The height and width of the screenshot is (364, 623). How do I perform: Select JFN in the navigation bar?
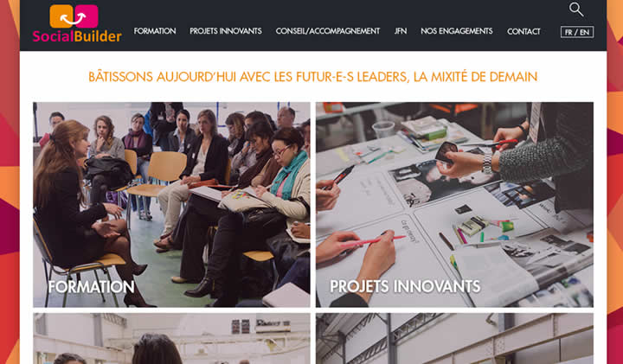[x=401, y=31]
